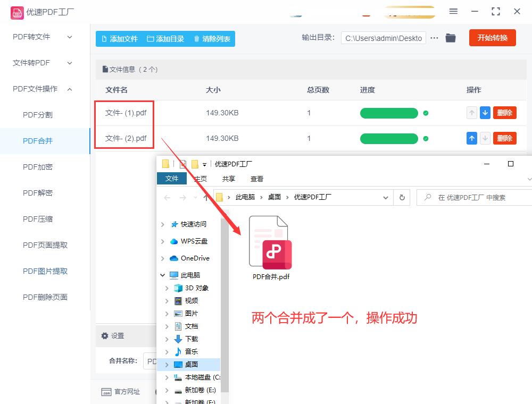Click 添加目录 to add a folder
This screenshot has width=532, height=404.
pyautogui.click(x=165, y=39)
